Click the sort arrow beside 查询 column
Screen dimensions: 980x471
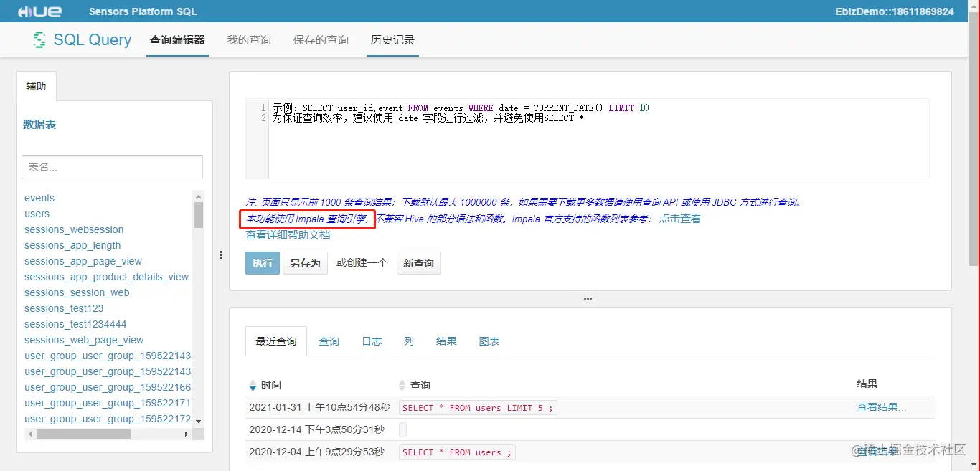(x=402, y=386)
